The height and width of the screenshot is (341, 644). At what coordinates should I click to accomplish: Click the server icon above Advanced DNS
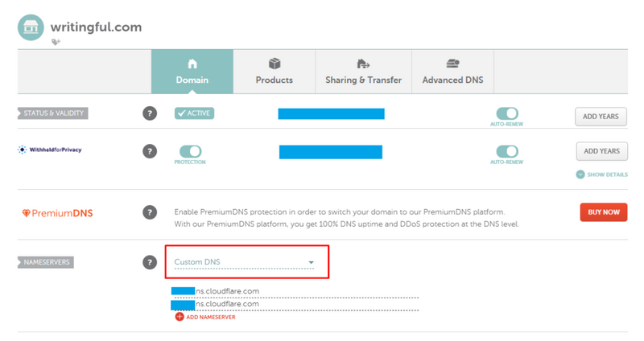coord(452,64)
